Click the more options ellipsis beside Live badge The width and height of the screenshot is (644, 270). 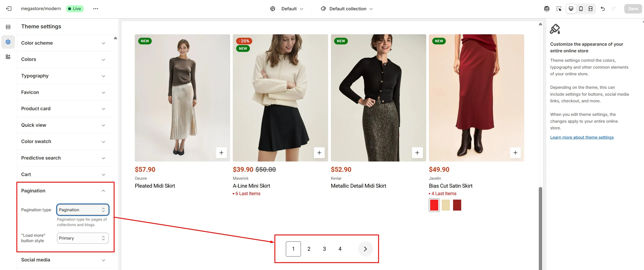96,9
